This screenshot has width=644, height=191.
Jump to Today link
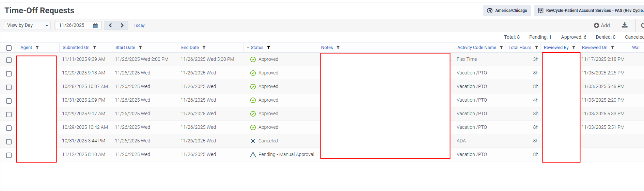[139, 25]
